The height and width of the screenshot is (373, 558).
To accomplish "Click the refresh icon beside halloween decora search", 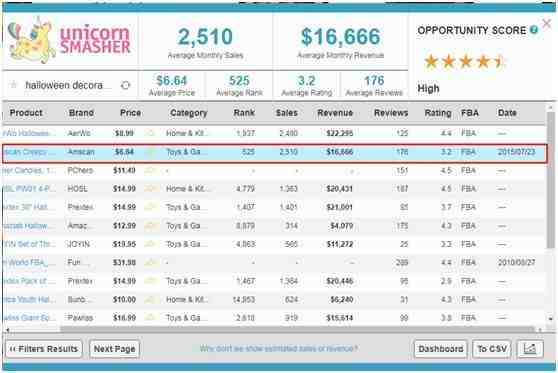I will tap(125, 85).
